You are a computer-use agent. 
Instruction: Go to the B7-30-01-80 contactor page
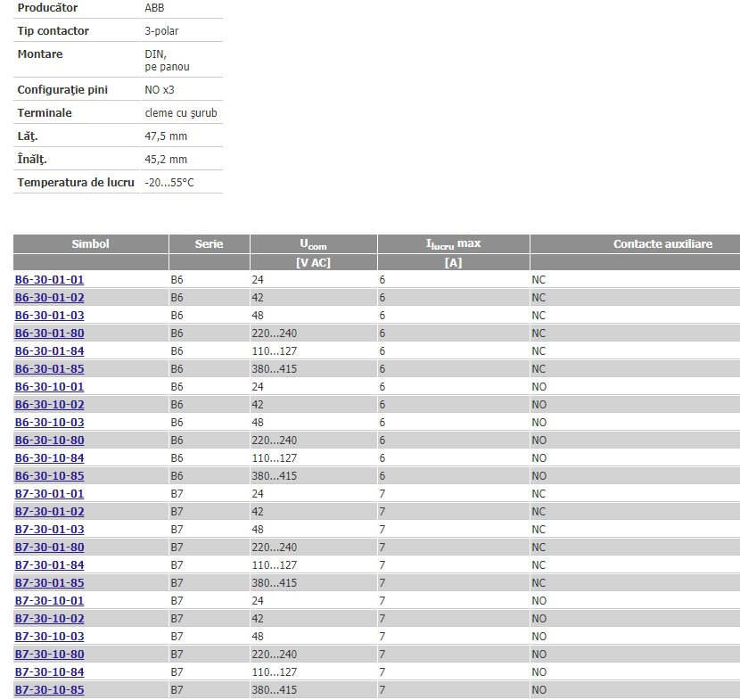(x=50, y=547)
